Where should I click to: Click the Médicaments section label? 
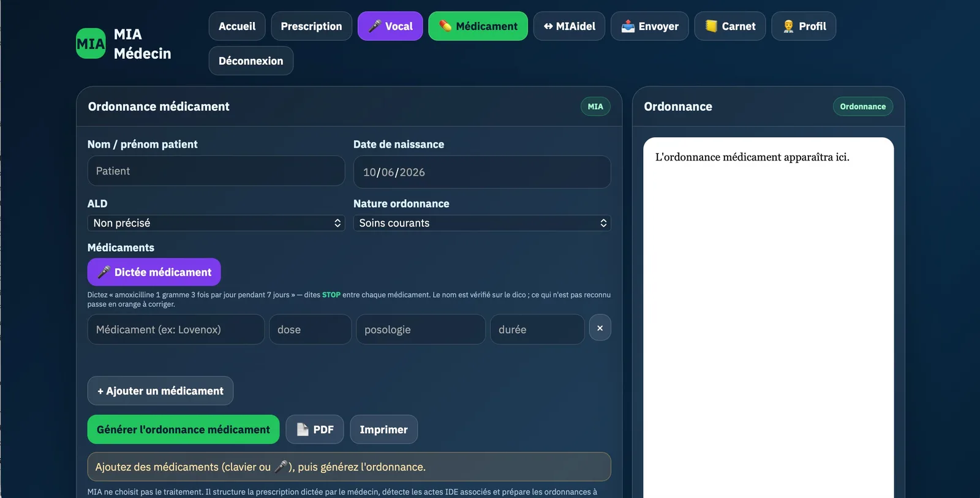click(121, 247)
